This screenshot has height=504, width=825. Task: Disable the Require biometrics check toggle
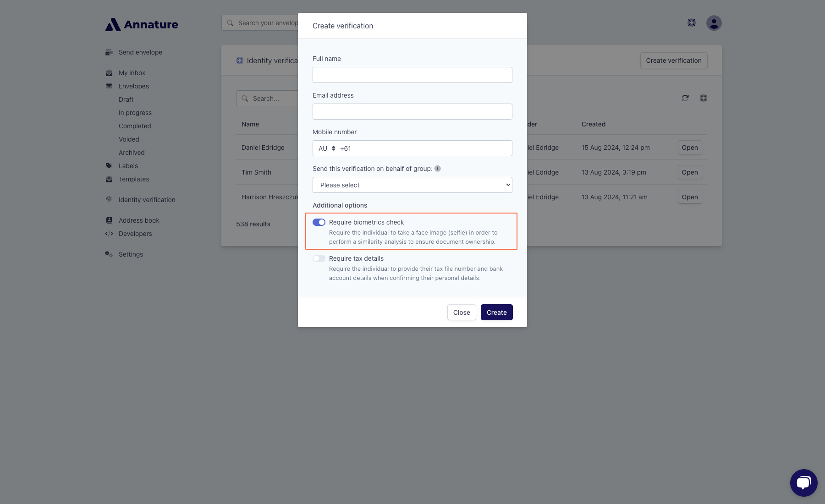[319, 222]
